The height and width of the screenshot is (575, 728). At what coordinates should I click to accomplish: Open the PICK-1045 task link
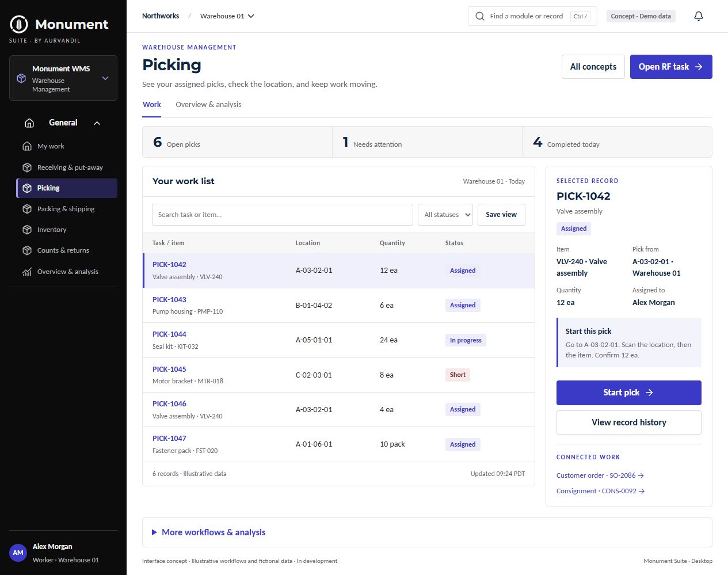(x=169, y=370)
